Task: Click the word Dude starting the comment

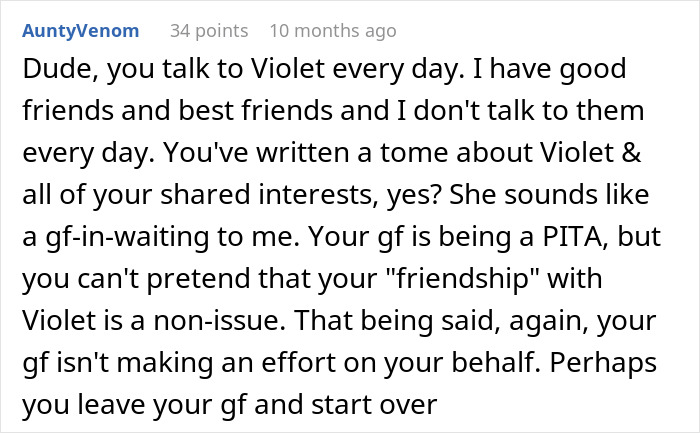Action: coord(47,70)
